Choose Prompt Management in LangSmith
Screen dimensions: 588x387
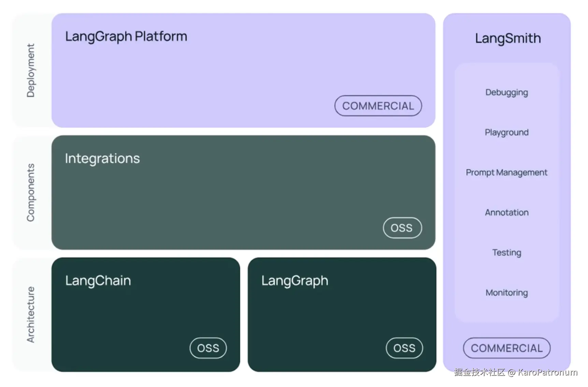click(x=506, y=172)
